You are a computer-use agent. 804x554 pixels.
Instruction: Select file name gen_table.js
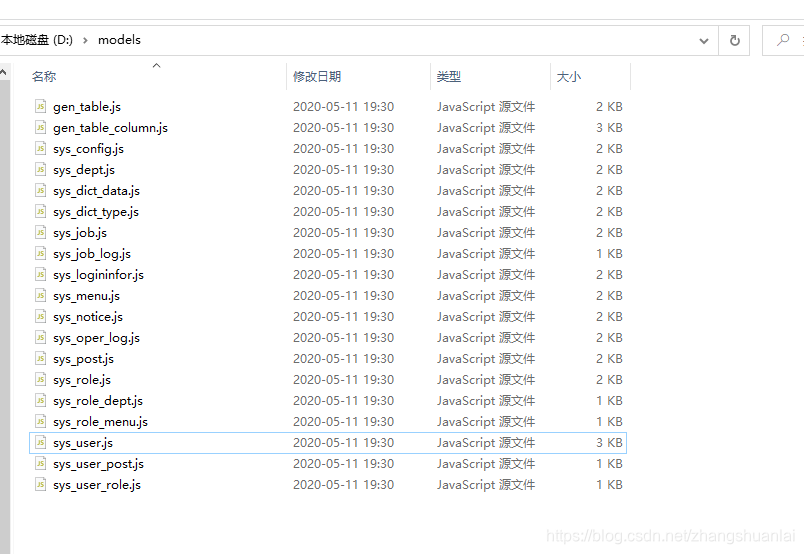[87, 107]
